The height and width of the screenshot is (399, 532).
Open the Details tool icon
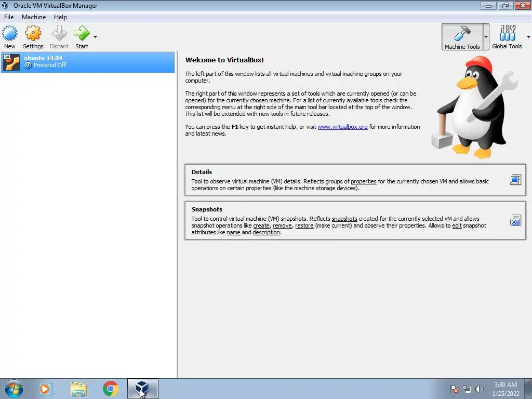pos(515,179)
